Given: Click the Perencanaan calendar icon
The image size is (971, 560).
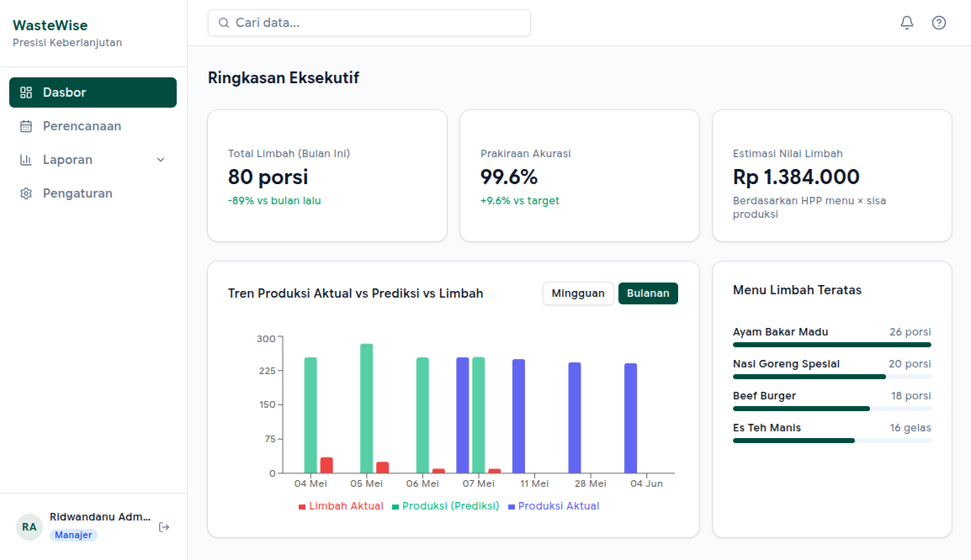Looking at the screenshot, I should tap(26, 126).
